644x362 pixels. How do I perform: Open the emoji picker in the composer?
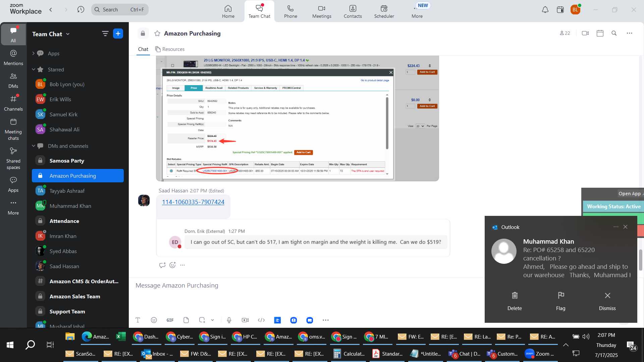pos(154,320)
